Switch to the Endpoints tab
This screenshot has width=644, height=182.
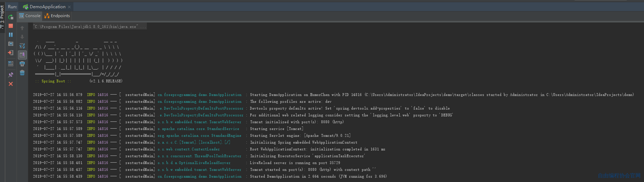pos(57,16)
